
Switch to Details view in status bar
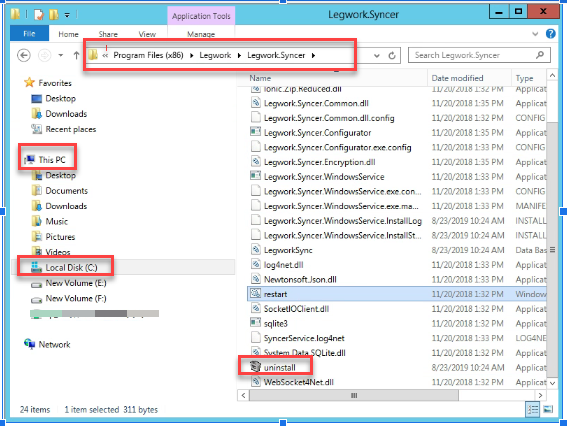(x=533, y=410)
